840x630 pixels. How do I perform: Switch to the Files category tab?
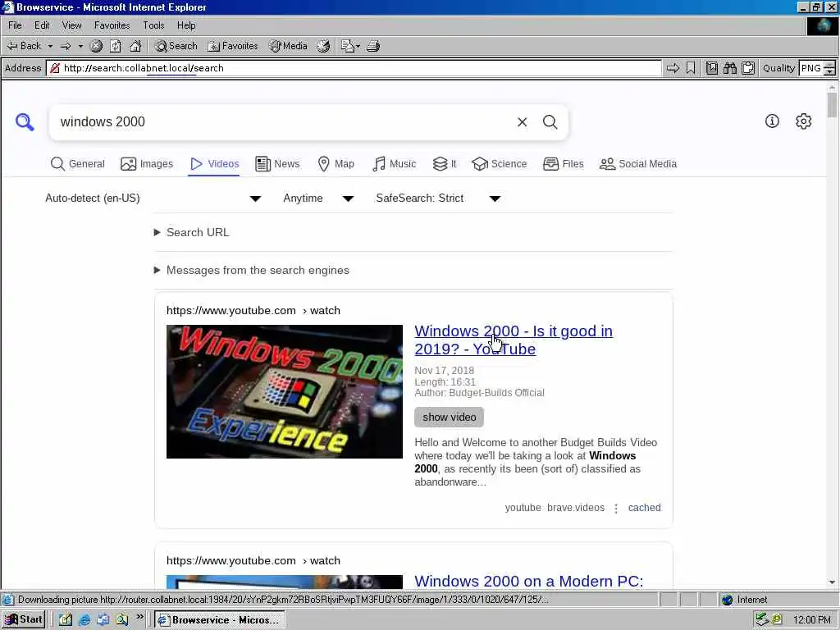[563, 164]
